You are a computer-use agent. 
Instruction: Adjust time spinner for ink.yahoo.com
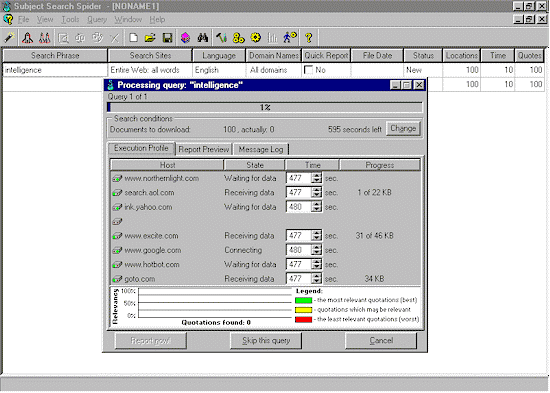tap(316, 207)
